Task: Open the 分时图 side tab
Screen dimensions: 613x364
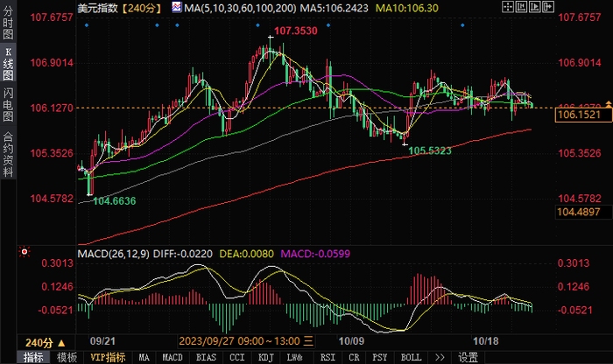Action: tap(8, 23)
